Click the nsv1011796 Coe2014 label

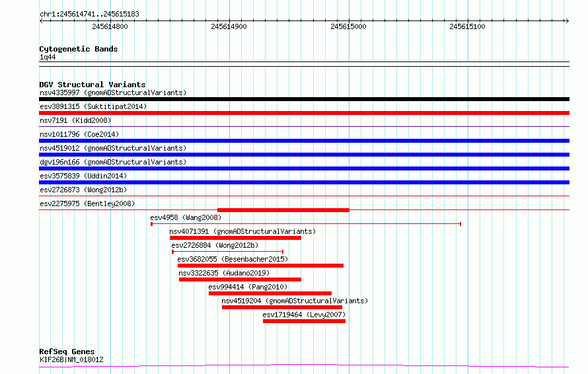(x=79, y=134)
